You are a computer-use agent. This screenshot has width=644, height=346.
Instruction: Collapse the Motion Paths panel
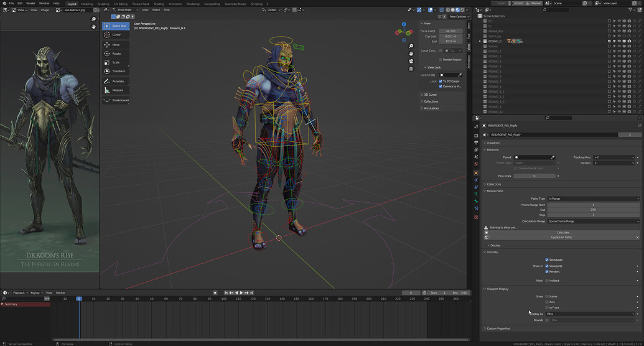pyautogui.click(x=495, y=191)
